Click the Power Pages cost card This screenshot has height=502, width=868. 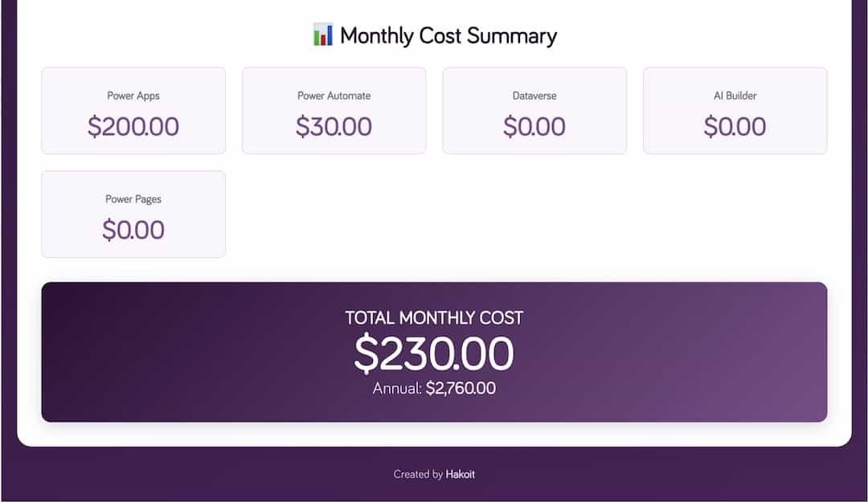[133, 213]
